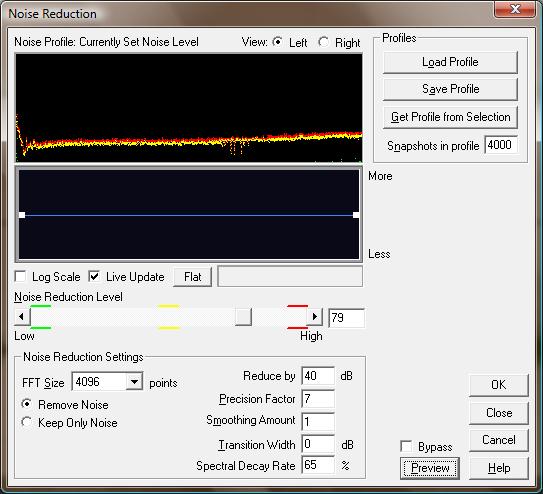
Task: Close the Noise Reduction dialog window
Action: 515,9
